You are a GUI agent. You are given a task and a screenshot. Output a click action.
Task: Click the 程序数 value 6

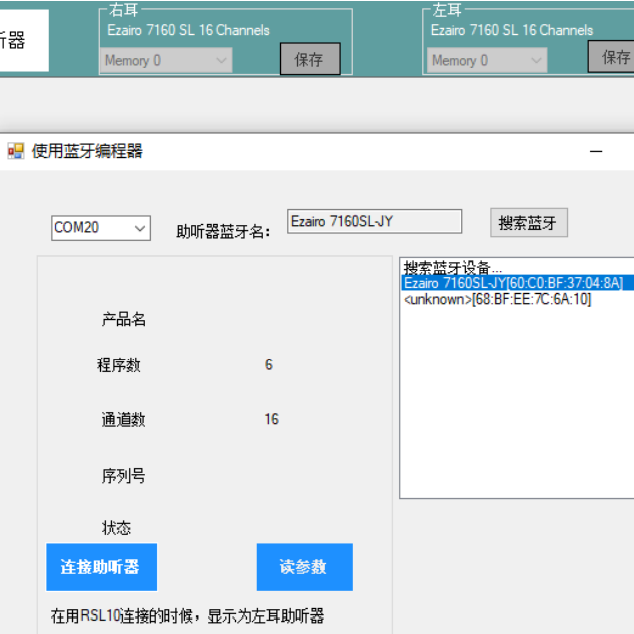[268, 365]
